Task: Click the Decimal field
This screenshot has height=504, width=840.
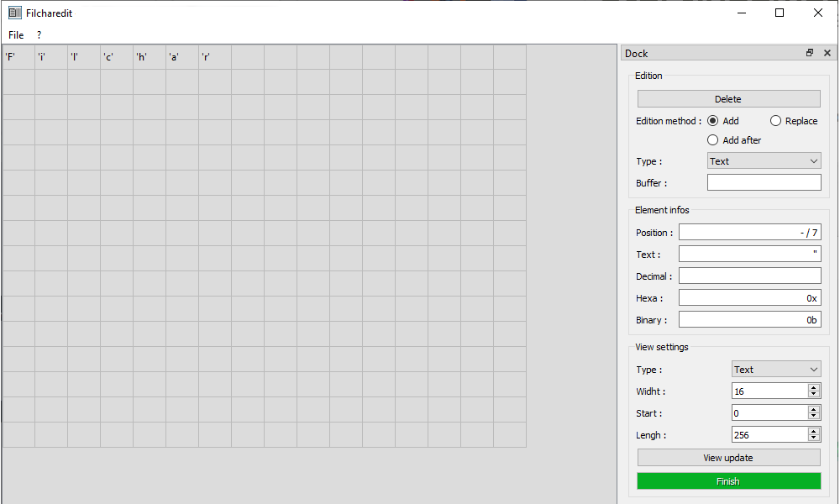Action: (750, 276)
